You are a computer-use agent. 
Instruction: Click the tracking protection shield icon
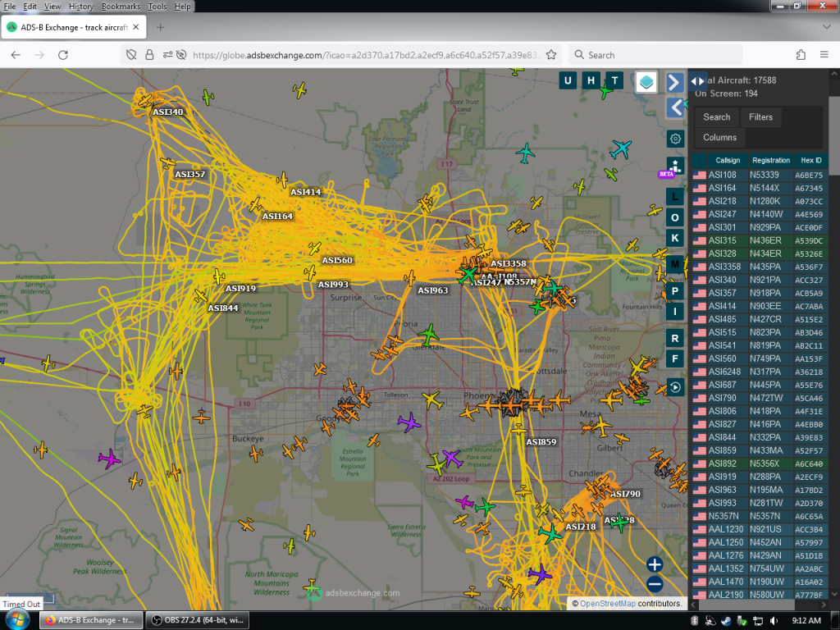(131, 55)
